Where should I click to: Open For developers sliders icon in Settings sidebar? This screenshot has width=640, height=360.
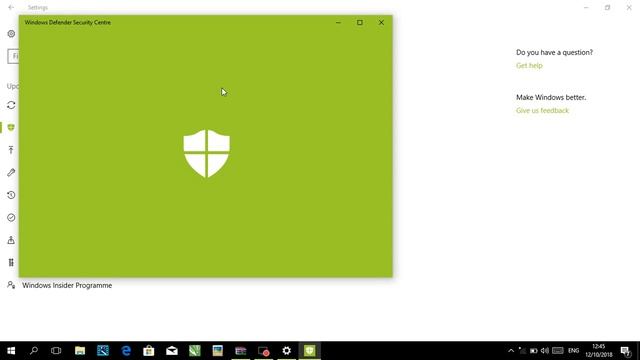[11, 262]
